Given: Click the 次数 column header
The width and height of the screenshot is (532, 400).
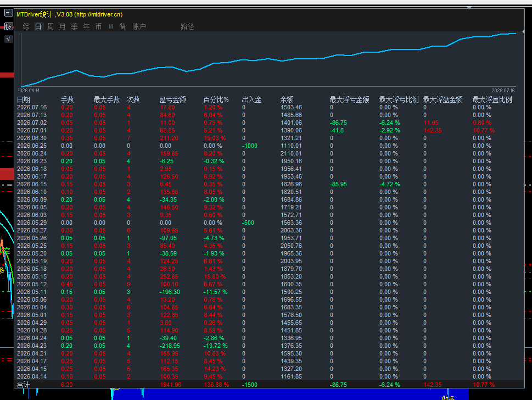Looking at the screenshot, I should [133, 99].
